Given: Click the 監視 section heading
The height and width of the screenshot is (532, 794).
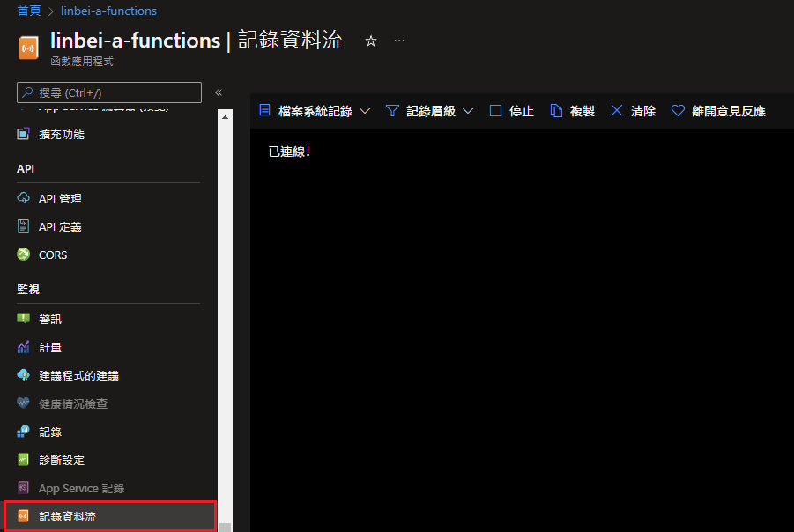Looking at the screenshot, I should tap(28, 290).
